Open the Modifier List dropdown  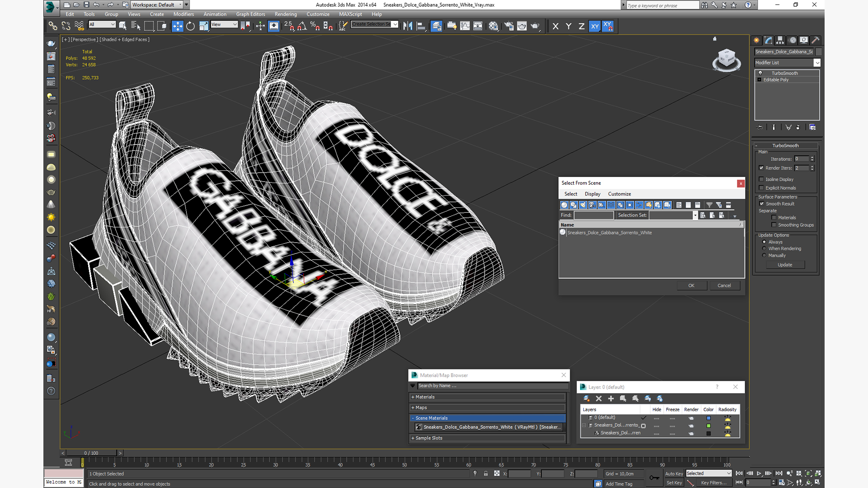click(787, 63)
